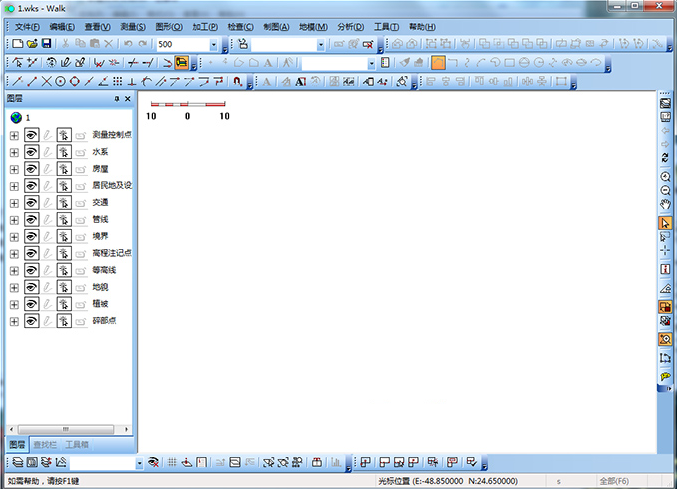Click the scale value 500 input field
677x489 pixels.
coord(183,44)
